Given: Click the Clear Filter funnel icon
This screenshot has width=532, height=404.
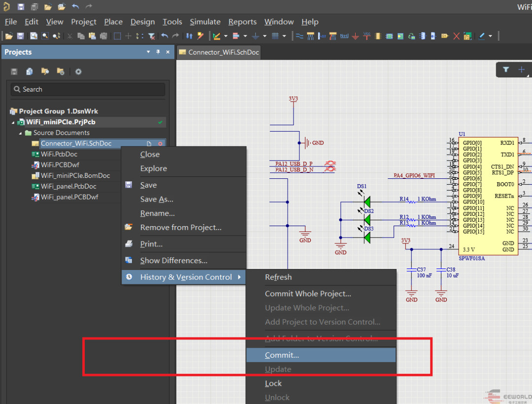Looking at the screenshot, I should pyautogui.click(x=152, y=36).
